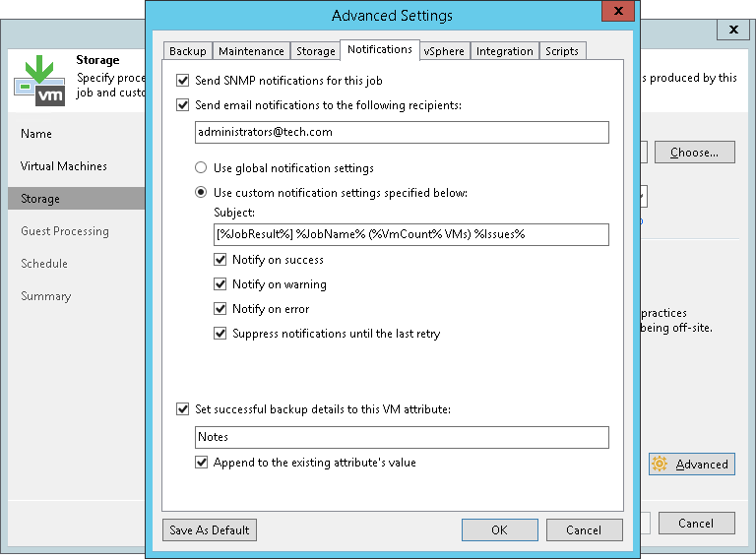Open the Maintenance tab
The image size is (756, 559).
coord(251,51)
